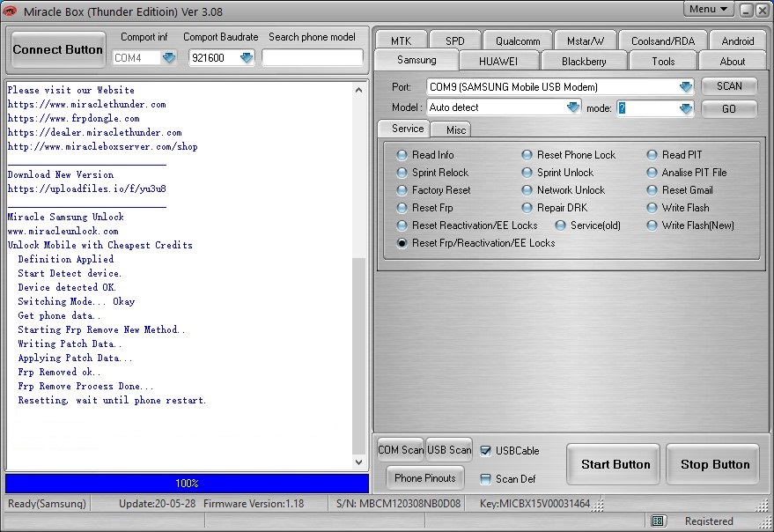774x532 pixels.
Task: Select the Read Info radio button
Action: click(x=402, y=155)
